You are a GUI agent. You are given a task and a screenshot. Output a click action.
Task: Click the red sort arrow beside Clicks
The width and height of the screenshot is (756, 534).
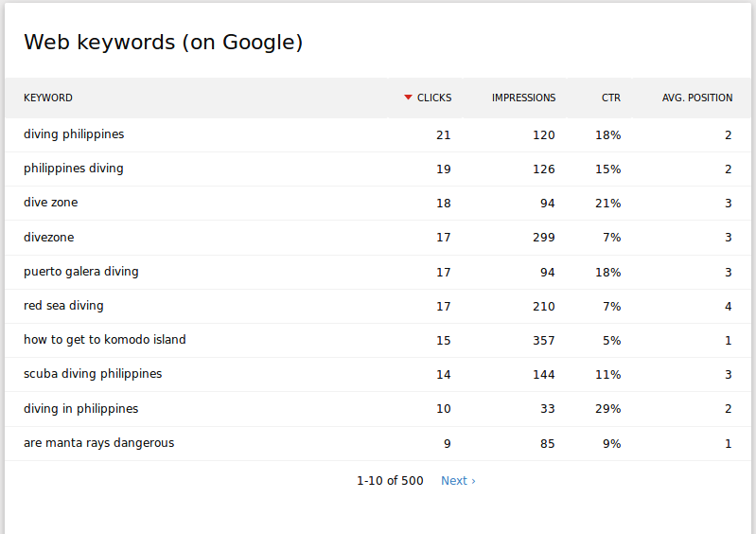[408, 98]
